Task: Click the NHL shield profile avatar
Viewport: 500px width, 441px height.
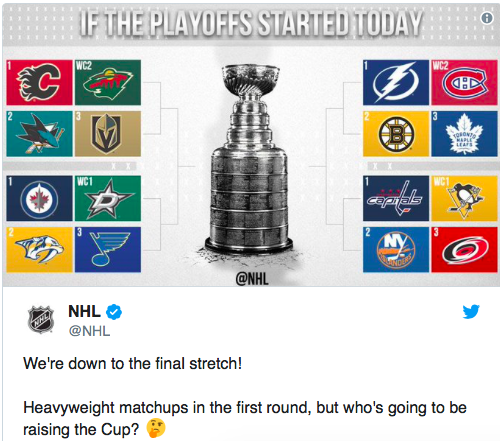Action: point(41,319)
